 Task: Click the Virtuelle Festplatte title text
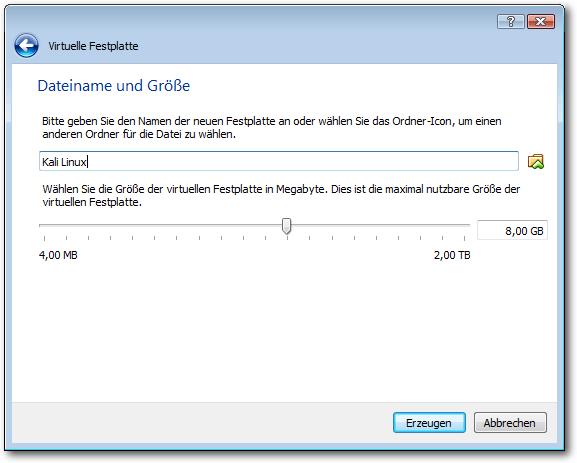pos(93,46)
